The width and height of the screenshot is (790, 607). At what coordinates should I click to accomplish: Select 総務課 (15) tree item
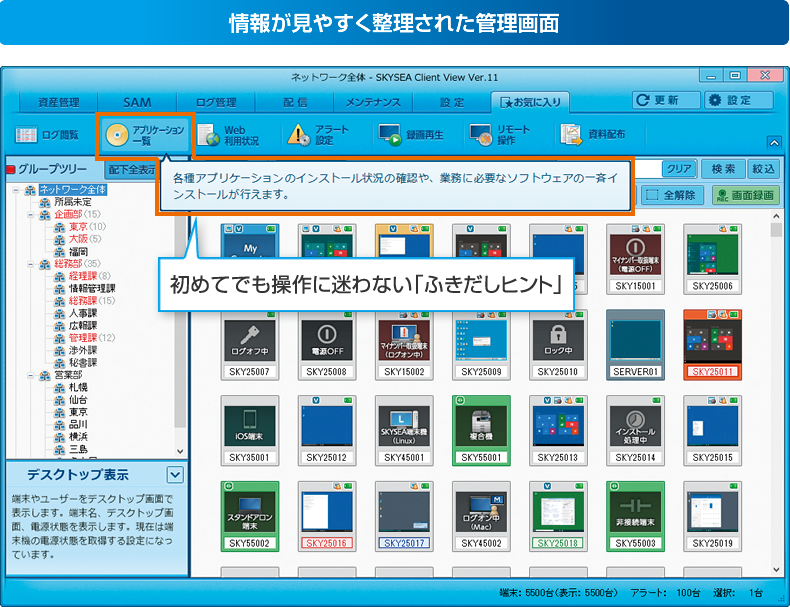[92, 301]
